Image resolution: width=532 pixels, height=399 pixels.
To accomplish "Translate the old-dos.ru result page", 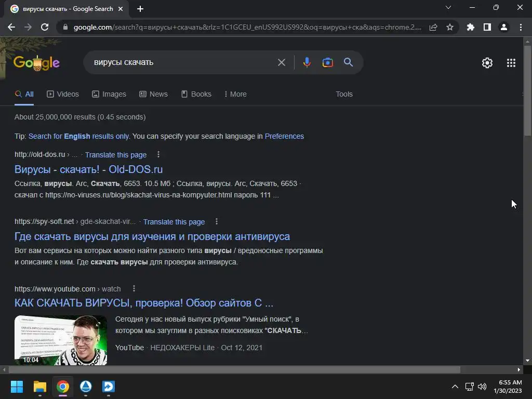I will point(116,155).
